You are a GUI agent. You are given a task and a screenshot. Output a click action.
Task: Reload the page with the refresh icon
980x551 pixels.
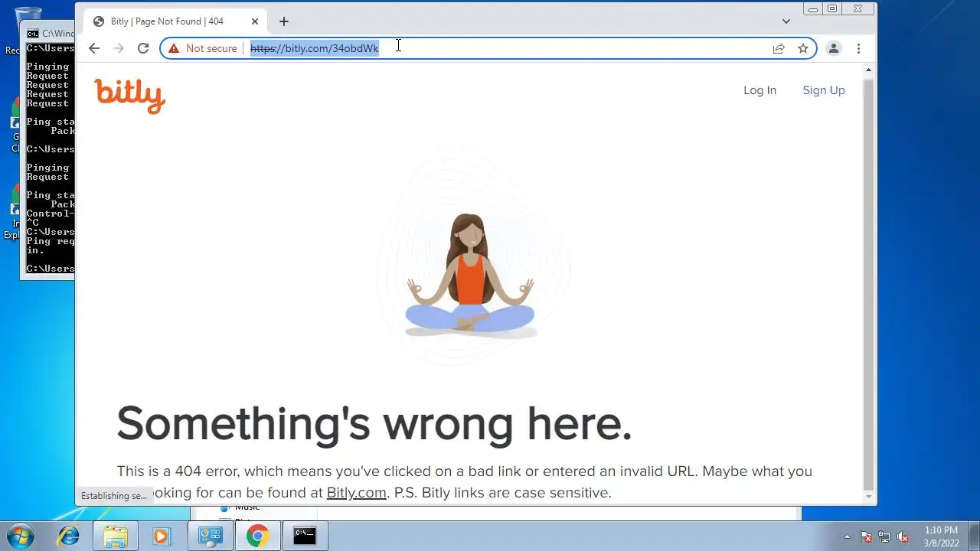point(143,48)
